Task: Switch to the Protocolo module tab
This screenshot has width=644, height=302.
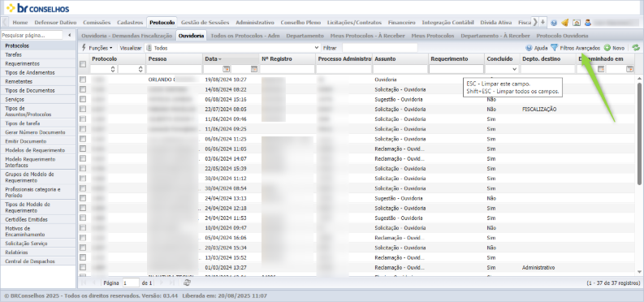Action: [162, 23]
